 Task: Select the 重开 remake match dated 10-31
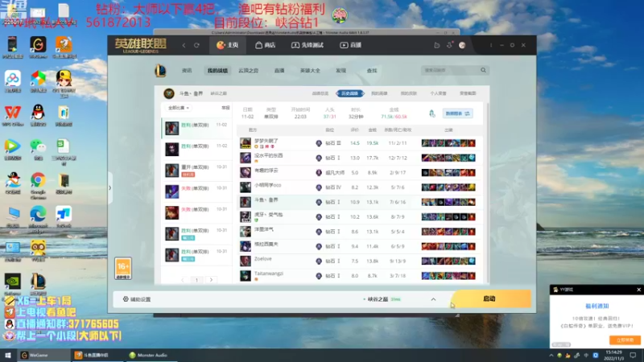pos(196,171)
